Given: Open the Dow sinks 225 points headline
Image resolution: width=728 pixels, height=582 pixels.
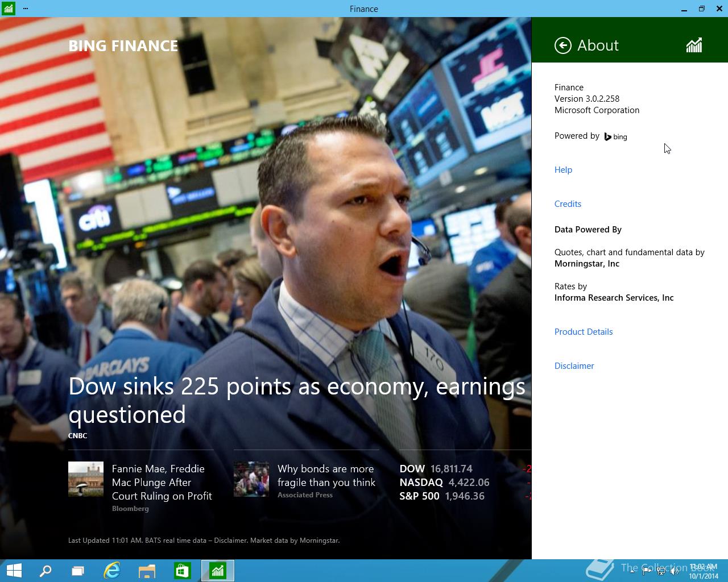Looking at the screenshot, I should pos(297,400).
